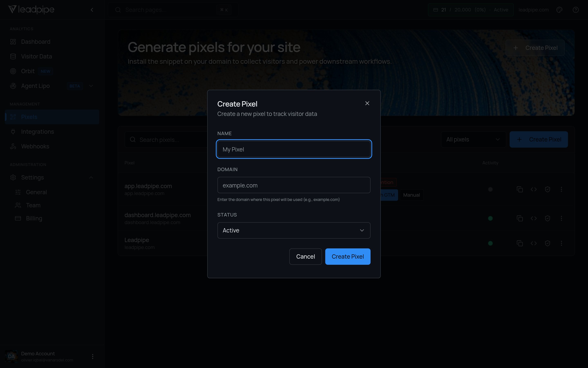Click the Activity column header
Image resolution: width=588 pixels, height=368 pixels.
490,163
